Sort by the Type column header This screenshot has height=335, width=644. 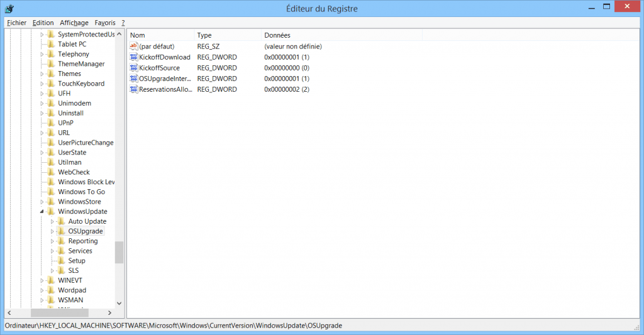(x=228, y=35)
